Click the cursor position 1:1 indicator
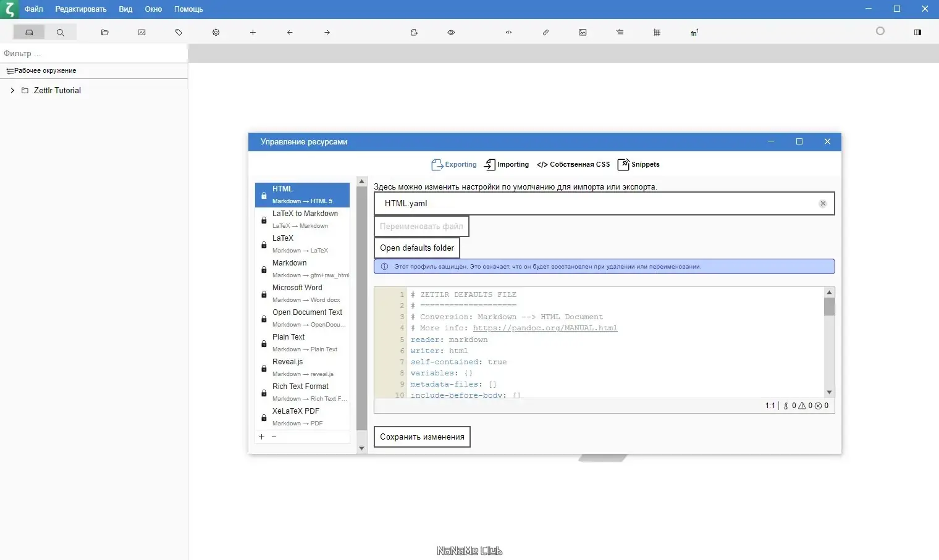Image resolution: width=939 pixels, height=560 pixels. pos(770,406)
